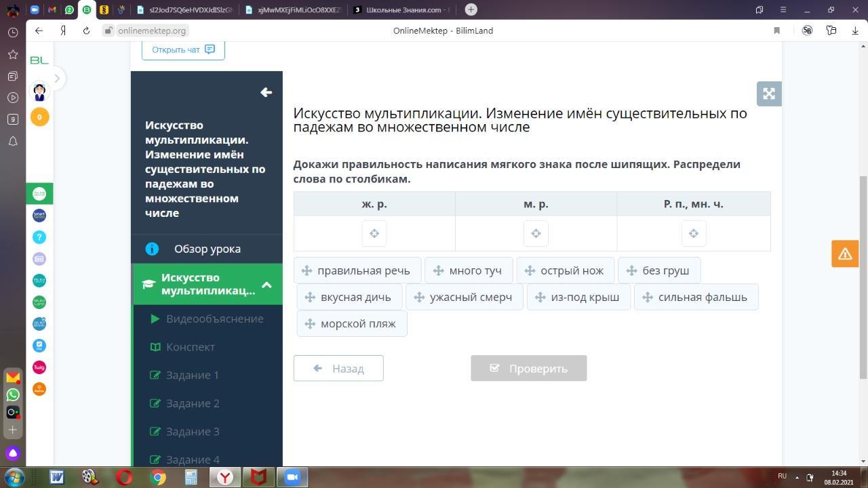868x488 pixels.
Task: Collapse the Искусство мультипликац… lesson section
Action: [267, 285]
